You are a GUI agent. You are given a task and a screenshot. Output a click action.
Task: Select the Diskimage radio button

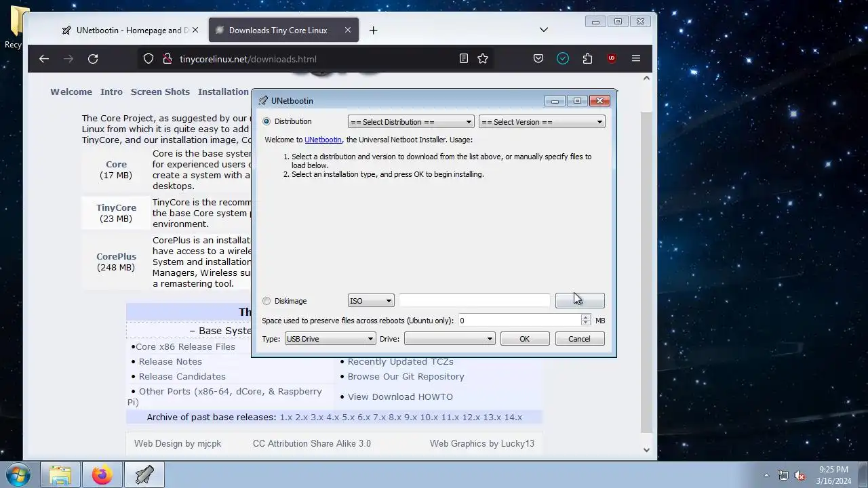(267, 301)
